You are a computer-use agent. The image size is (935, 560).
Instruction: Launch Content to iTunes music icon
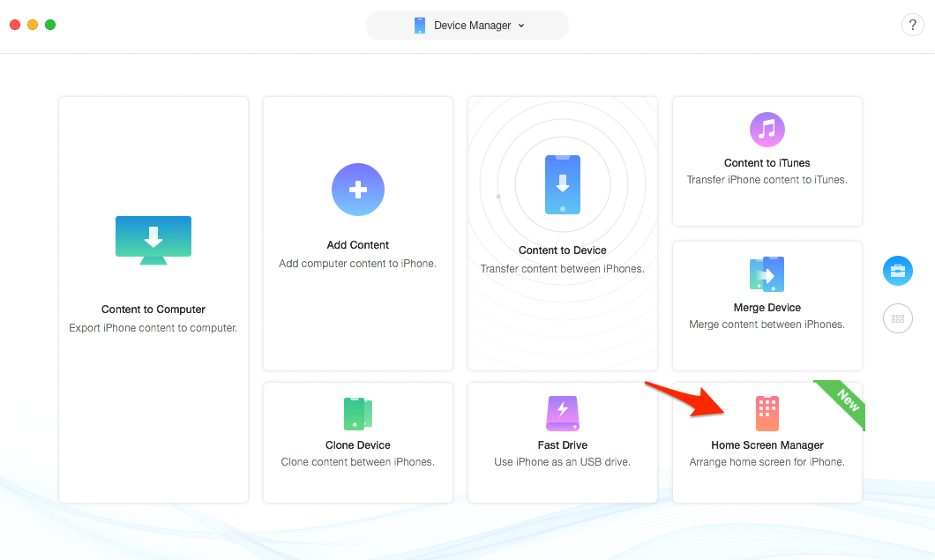[x=767, y=130]
